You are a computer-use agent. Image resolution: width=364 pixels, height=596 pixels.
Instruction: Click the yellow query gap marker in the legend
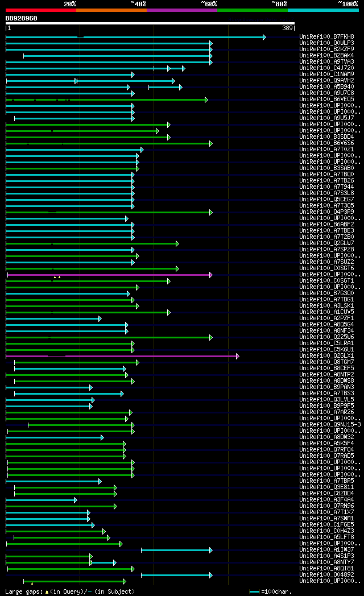pyautogui.click(x=47, y=592)
